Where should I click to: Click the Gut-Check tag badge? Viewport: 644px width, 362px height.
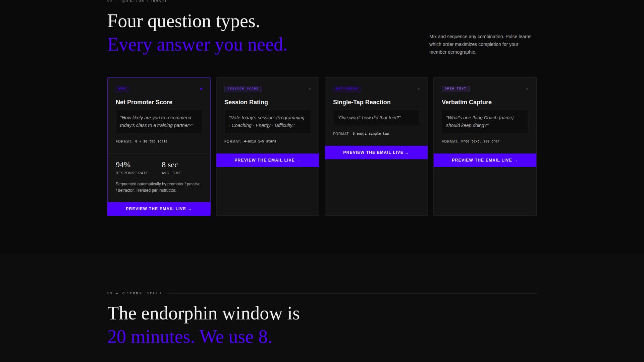tap(346, 89)
